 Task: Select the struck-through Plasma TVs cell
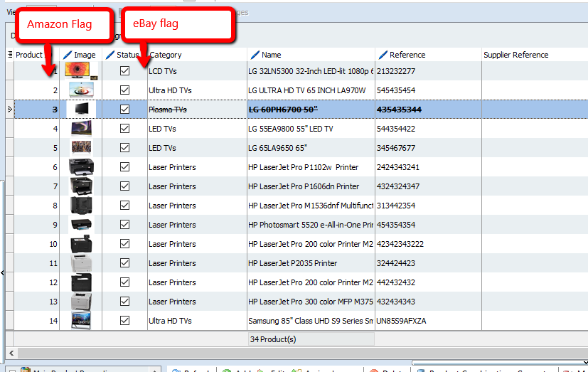197,110
